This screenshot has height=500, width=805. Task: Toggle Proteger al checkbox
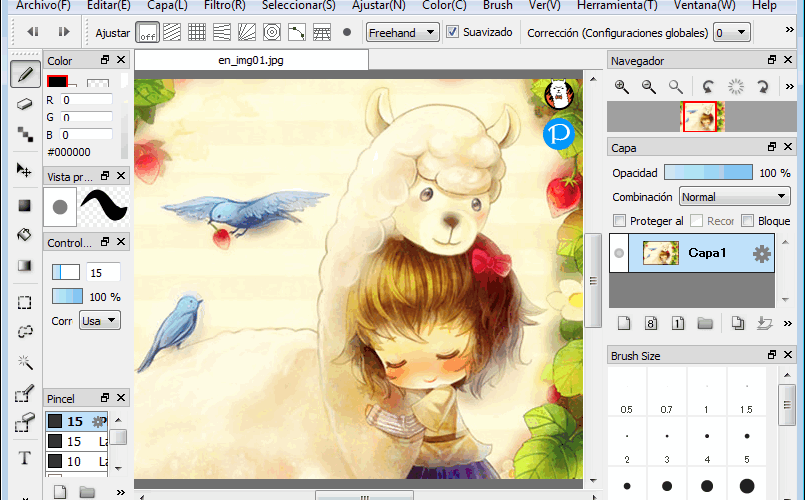pos(620,221)
